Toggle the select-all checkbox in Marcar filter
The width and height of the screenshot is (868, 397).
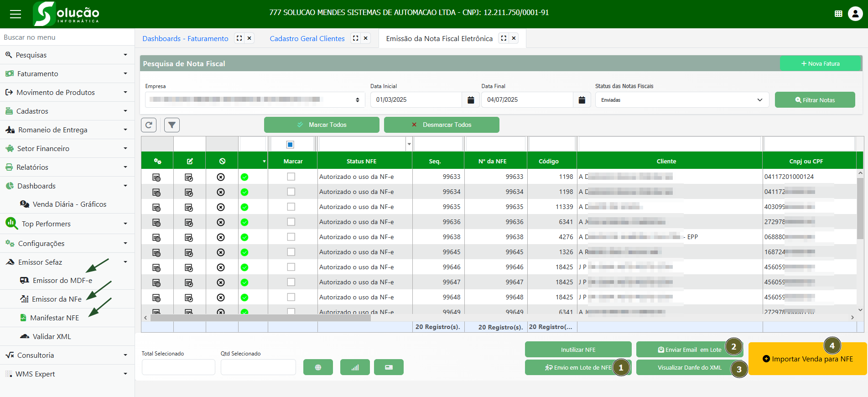tap(290, 145)
